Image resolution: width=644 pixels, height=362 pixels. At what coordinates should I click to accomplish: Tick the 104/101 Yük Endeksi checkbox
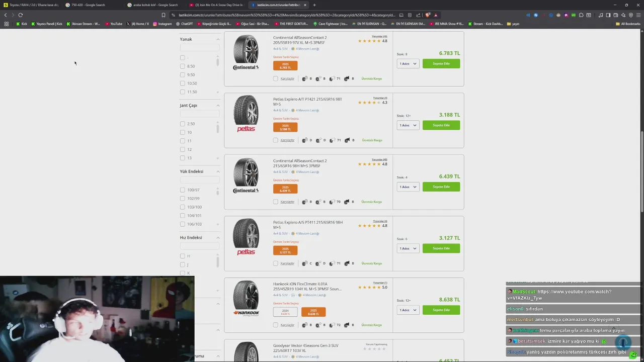point(183,216)
